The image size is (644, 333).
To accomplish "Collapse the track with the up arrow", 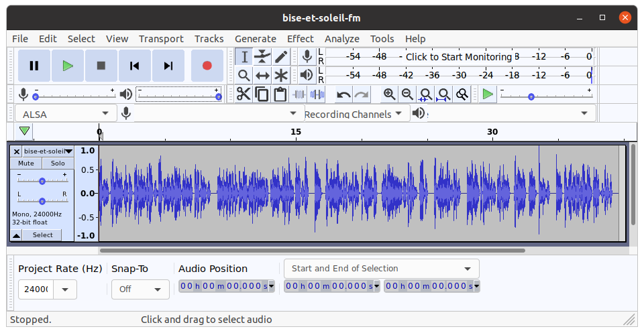I will 16,235.
